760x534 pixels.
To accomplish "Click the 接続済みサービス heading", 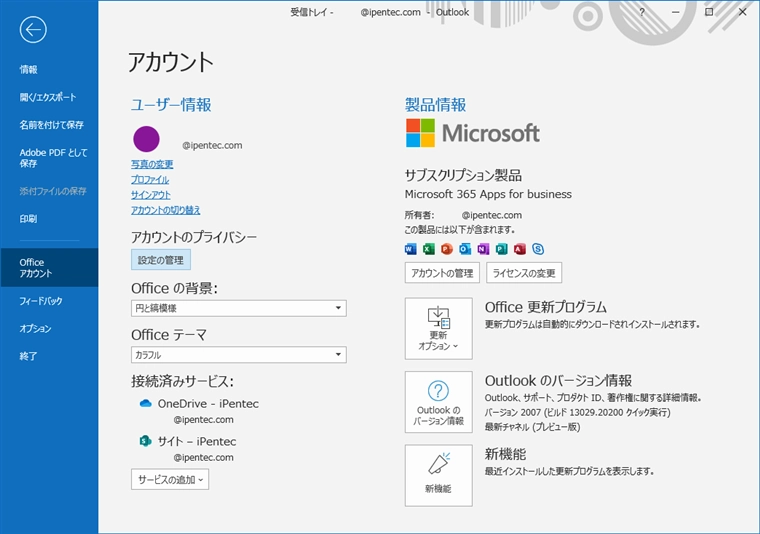I will [182, 381].
